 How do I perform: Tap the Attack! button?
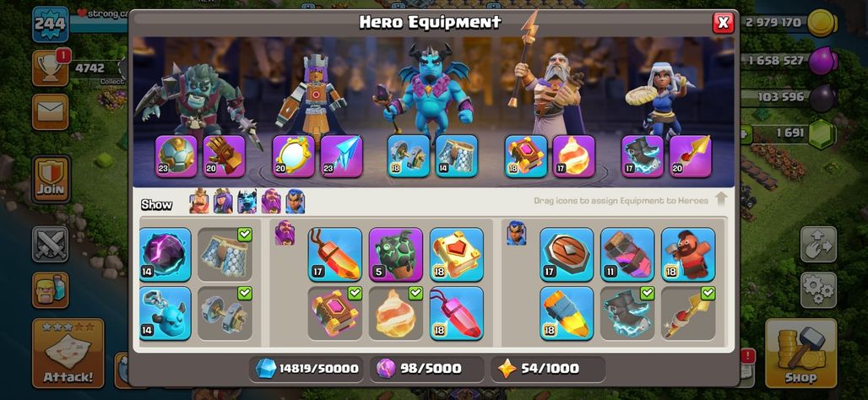[x=68, y=353]
